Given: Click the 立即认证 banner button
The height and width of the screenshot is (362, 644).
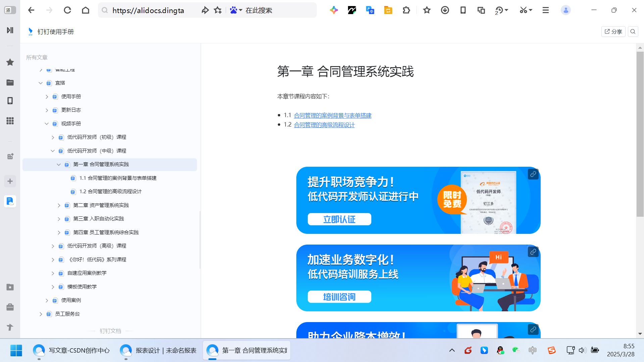Looking at the screenshot, I should coord(339,219).
